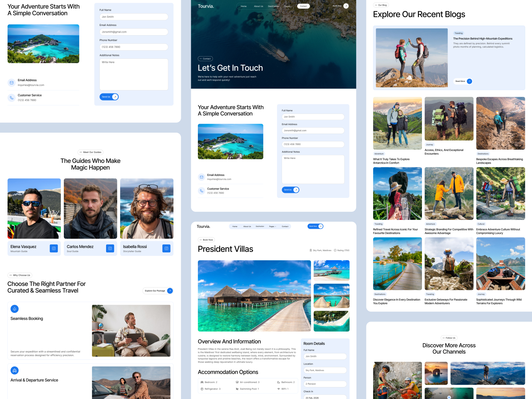Click the Email Address field in the top-left contact form
Viewport: 532px width, 399px height.
(x=134, y=32)
